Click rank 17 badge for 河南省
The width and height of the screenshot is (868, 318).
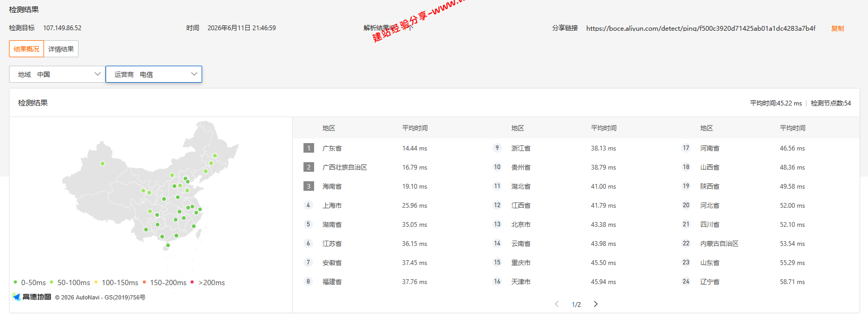[x=686, y=148]
